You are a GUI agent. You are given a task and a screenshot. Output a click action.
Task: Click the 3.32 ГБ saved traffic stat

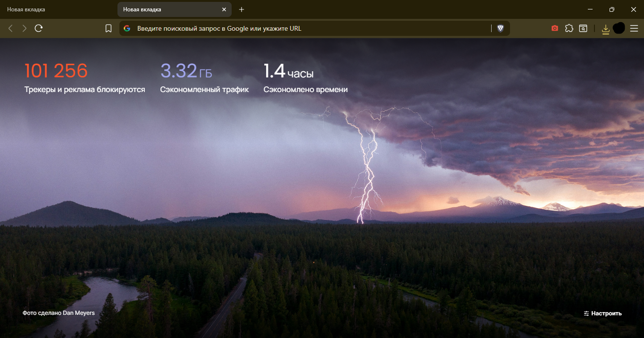(x=186, y=72)
